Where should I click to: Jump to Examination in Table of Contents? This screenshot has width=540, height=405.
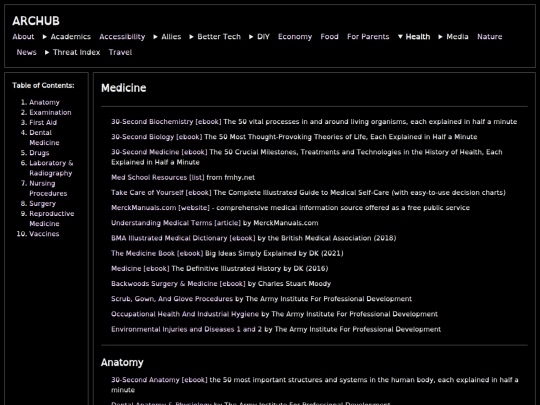pos(50,112)
